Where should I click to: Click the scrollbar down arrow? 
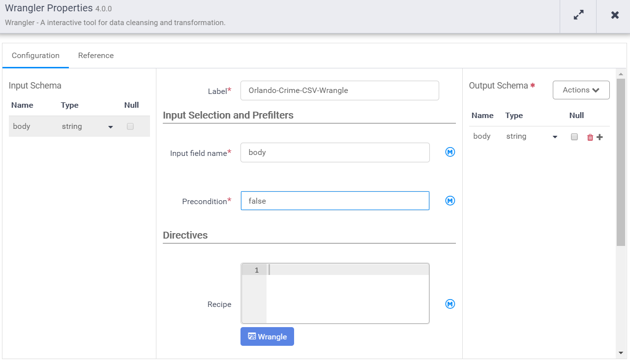click(621, 353)
